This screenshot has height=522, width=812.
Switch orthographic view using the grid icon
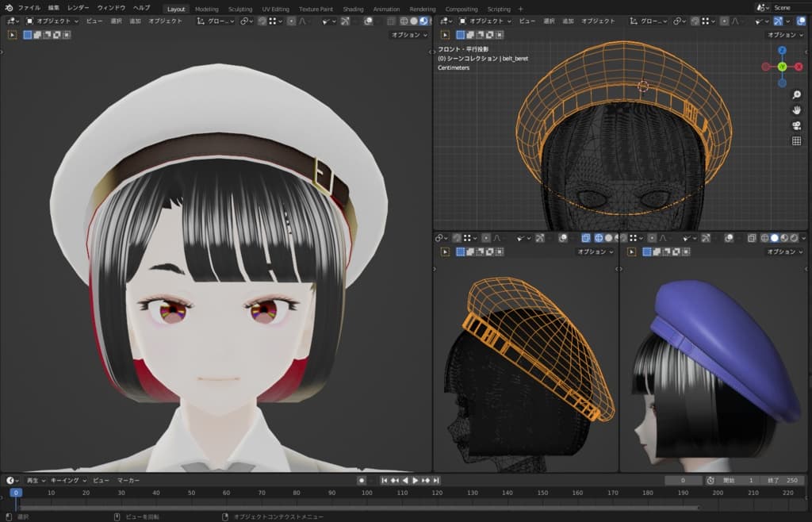pyautogui.click(x=796, y=141)
